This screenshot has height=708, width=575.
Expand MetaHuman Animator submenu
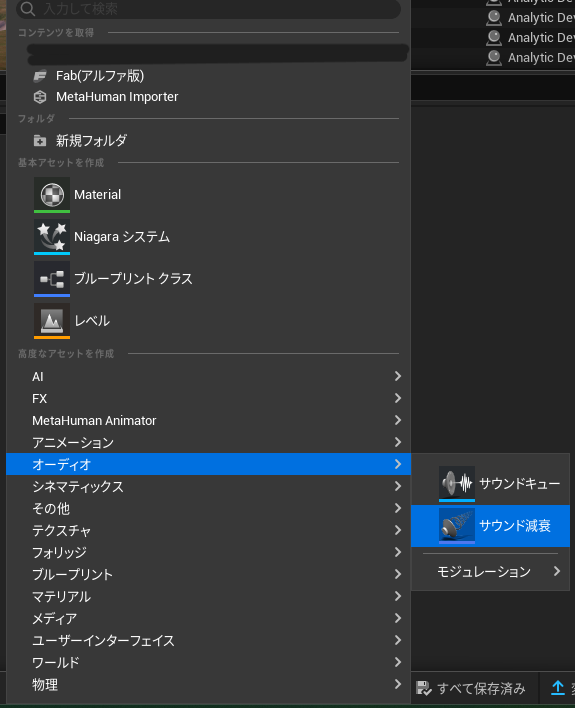208,420
